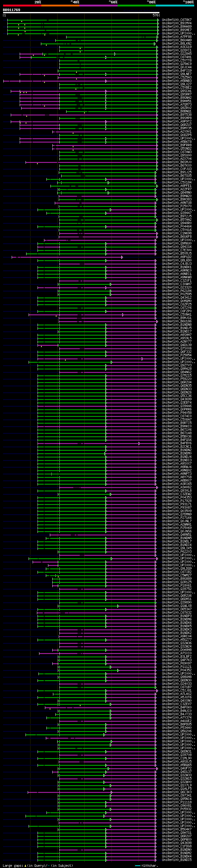Click the UniRef100_C5X184 label

coord(177,182)
